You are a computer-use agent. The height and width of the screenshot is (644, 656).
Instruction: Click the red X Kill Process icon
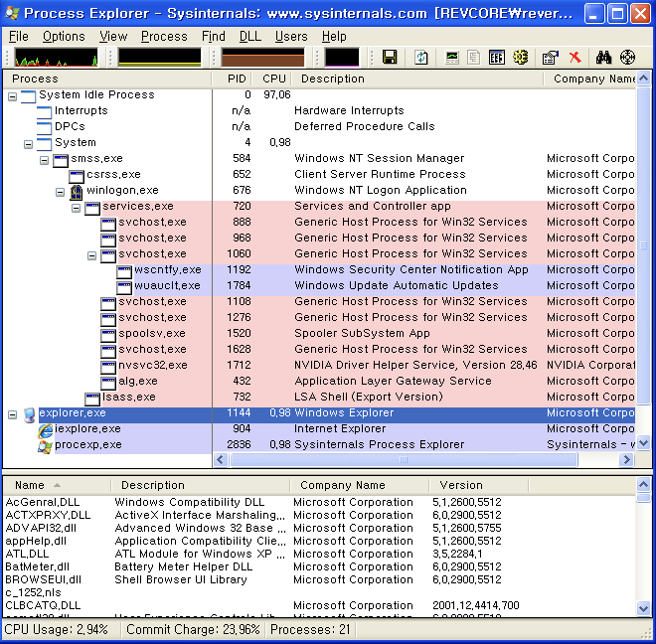575,57
